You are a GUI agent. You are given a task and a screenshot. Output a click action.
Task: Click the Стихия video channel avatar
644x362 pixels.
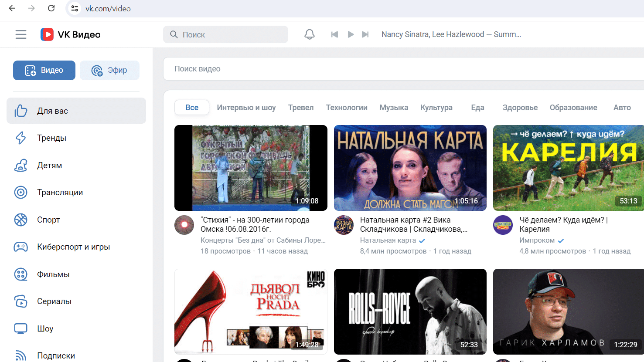(x=184, y=225)
